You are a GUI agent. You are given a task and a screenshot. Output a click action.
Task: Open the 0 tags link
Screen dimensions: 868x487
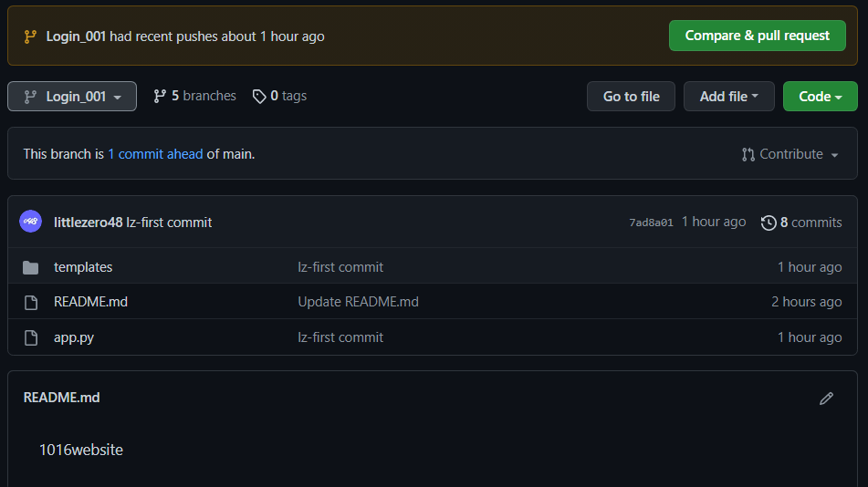tap(279, 96)
